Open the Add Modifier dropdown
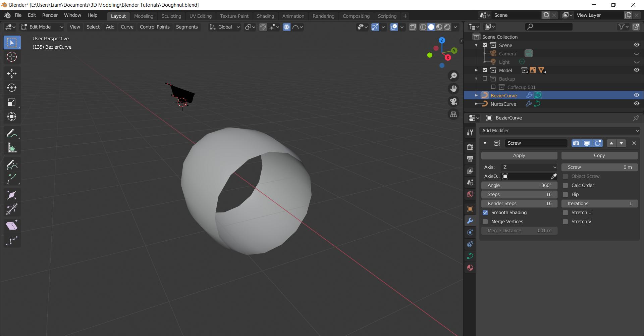 click(559, 131)
